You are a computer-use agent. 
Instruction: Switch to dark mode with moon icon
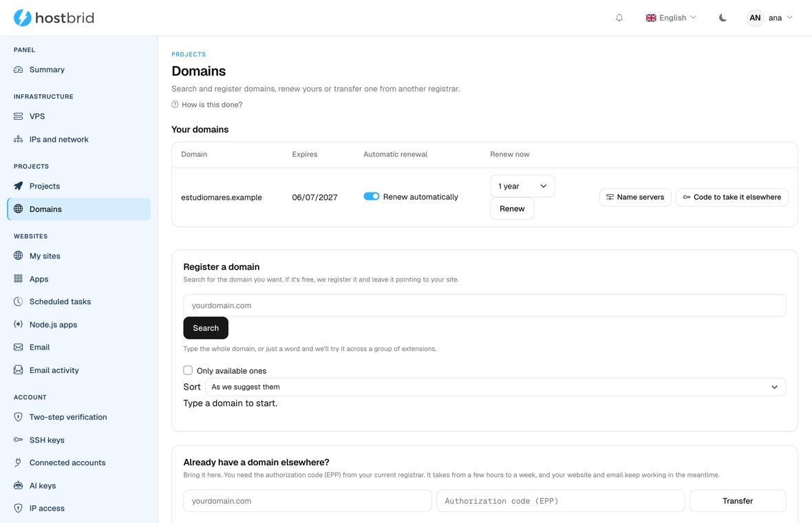(723, 18)
